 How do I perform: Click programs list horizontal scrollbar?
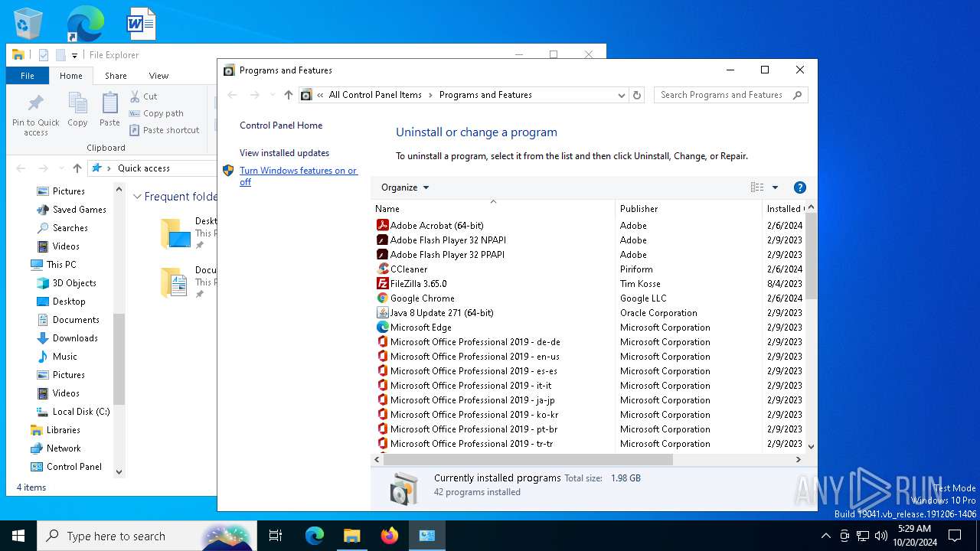528,460
